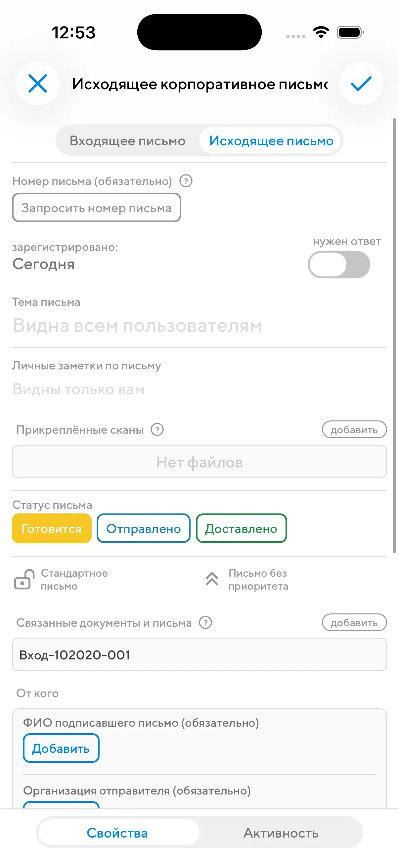
Task: Select the Готовится status
Action: pyautogui.click(x=52, y=528)
